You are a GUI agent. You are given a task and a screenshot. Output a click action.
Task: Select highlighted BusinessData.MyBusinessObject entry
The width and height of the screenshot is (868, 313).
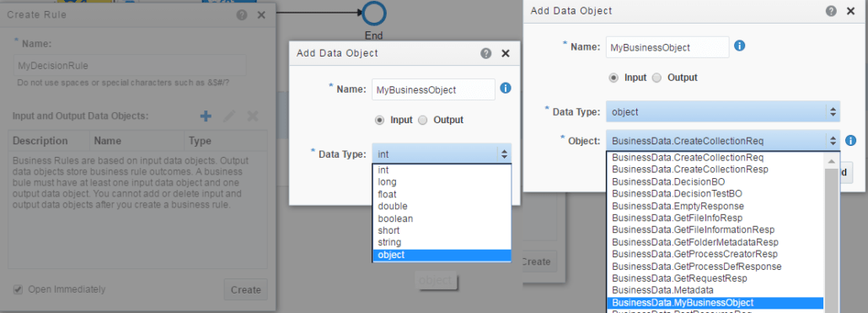coord(715,303)
